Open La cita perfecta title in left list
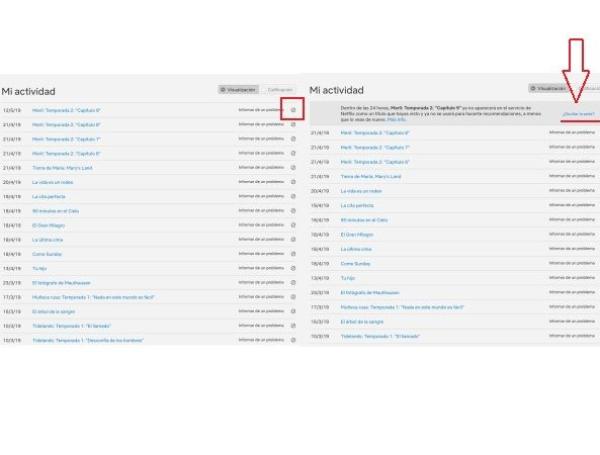 coord(49,197)
